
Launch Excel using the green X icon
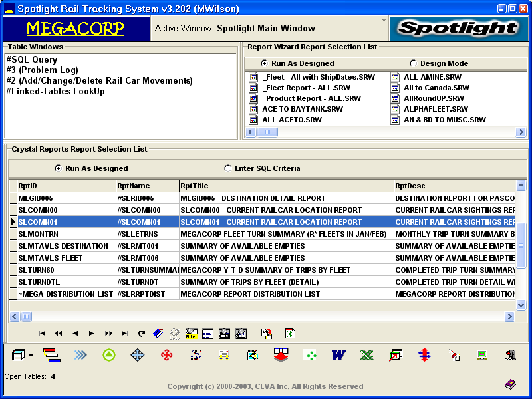tap(367, 355)
